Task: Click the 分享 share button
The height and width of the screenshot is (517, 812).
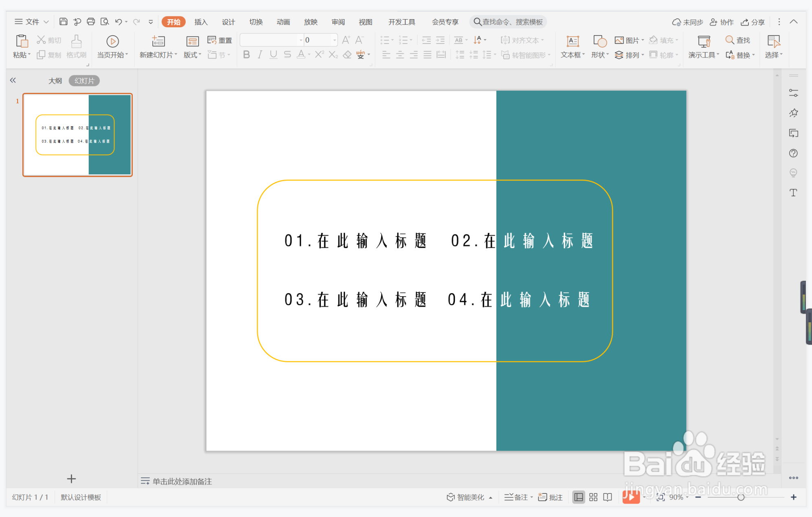Action: (x=752, y=22)
